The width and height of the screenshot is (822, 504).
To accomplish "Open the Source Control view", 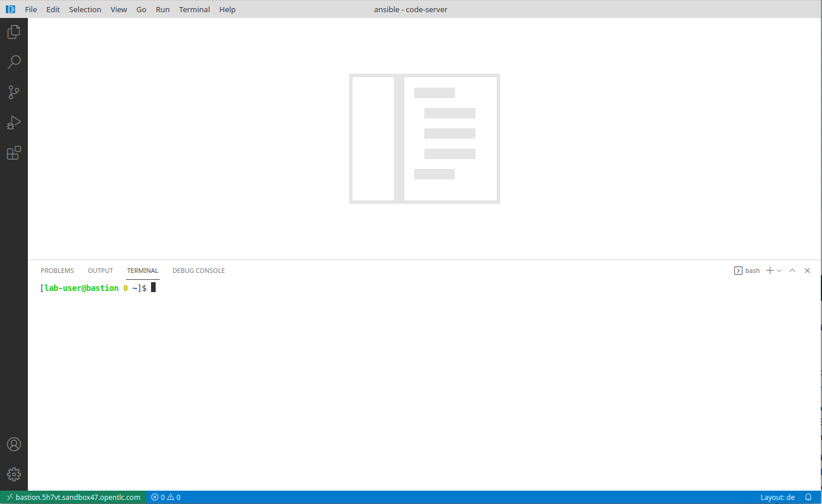I will pos(14,92).
